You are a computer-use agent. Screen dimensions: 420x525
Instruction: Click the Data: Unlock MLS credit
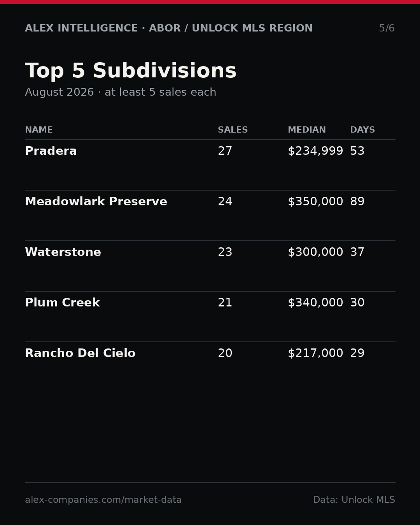(354, 500)
